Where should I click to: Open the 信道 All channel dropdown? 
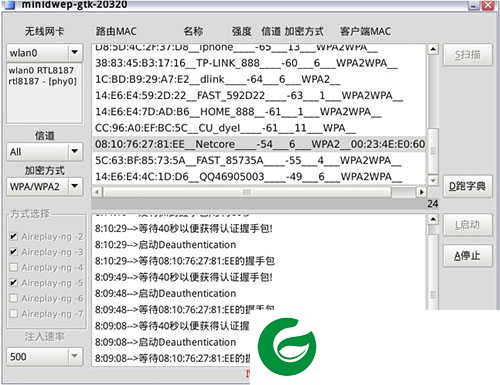75,152
